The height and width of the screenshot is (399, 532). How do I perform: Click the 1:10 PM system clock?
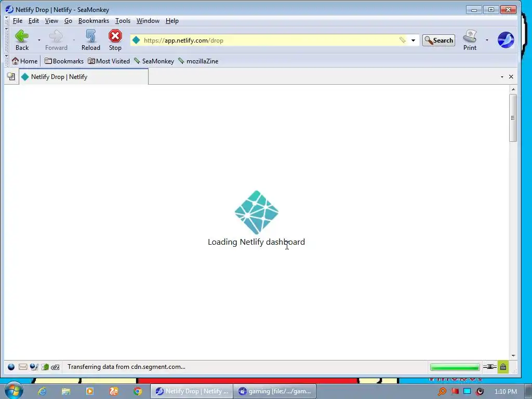506,392
